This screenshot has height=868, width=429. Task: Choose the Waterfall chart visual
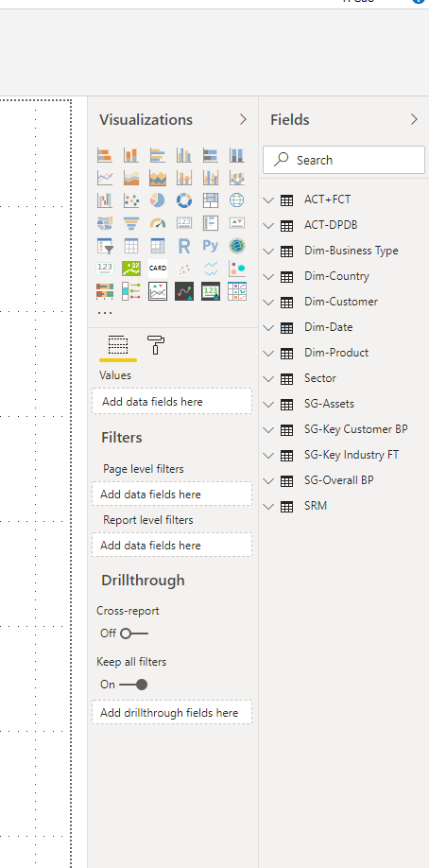coord(105,200)
